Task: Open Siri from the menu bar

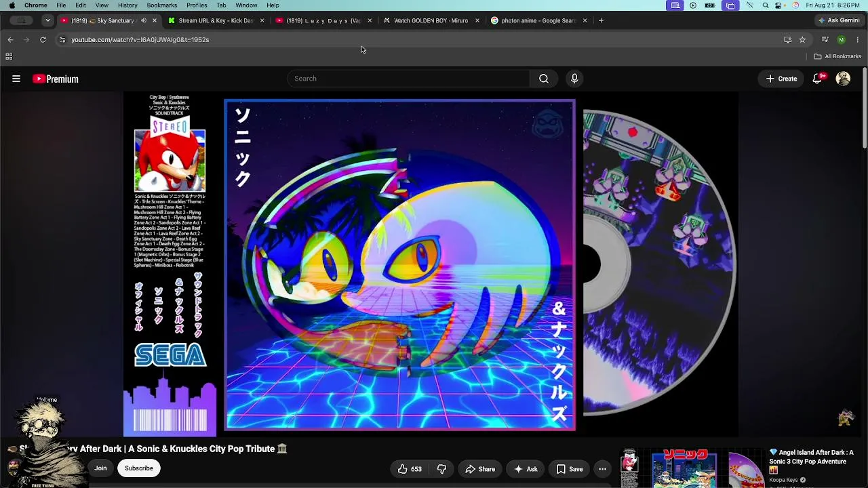Action: [795, 5]
